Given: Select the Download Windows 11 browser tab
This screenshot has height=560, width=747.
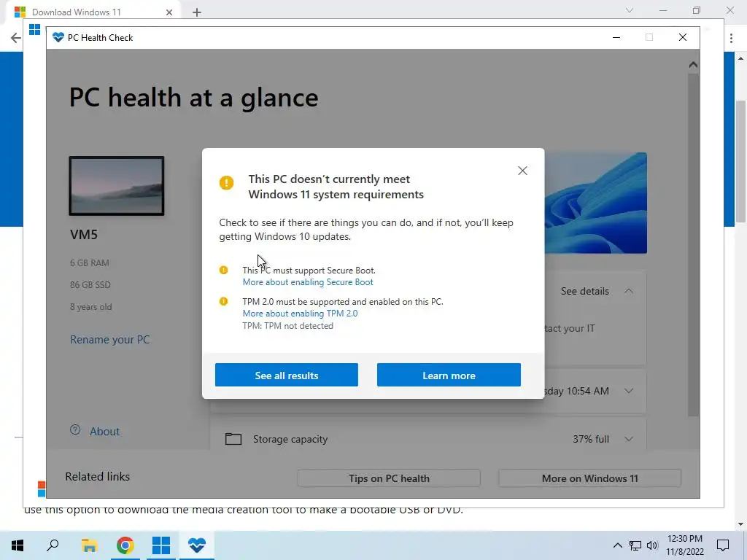Looking at the screenshot, I should 93,12.
